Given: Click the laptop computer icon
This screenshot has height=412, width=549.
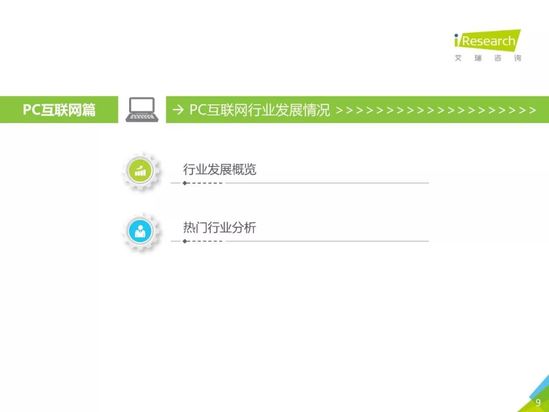Looking at the screenshot, I should point(142,110).
